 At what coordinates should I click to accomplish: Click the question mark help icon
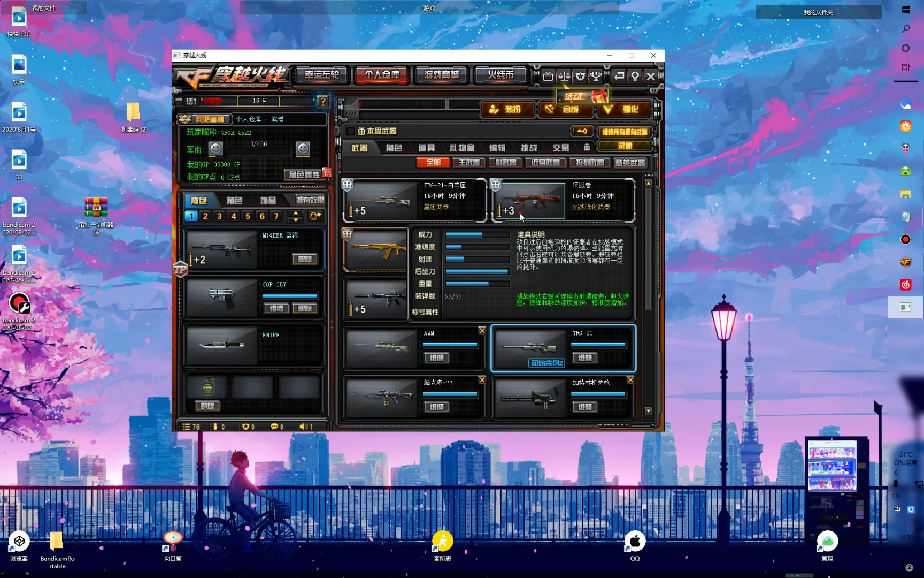coord(322,101)
